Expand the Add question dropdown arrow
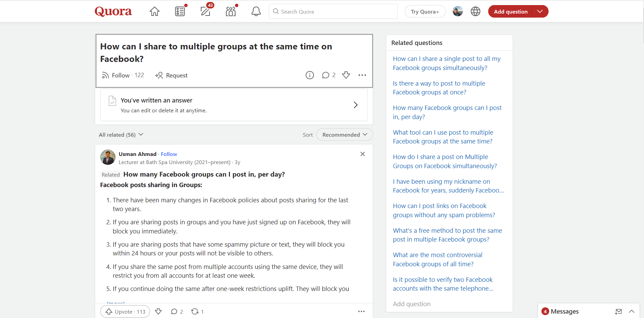 click(540, 11)
